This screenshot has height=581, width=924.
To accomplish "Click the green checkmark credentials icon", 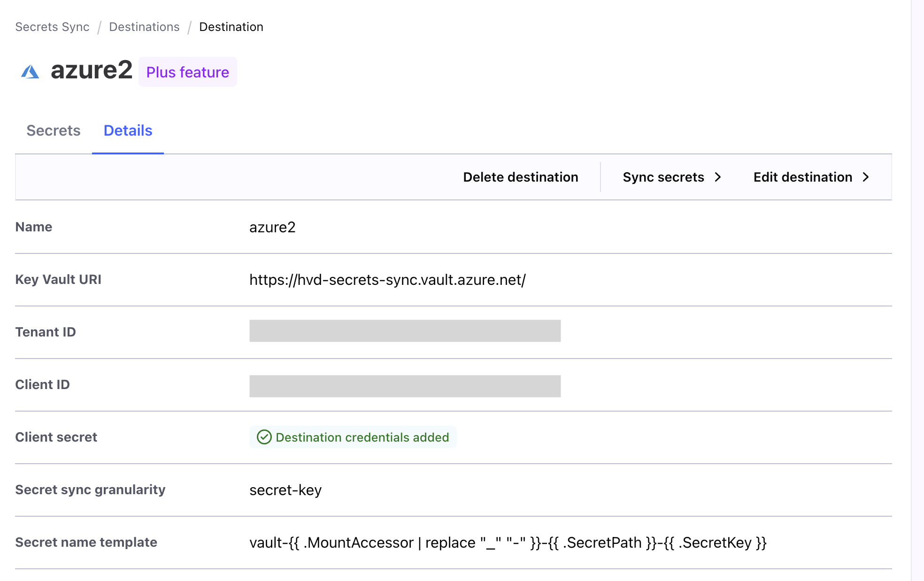I will coord(264,437).
